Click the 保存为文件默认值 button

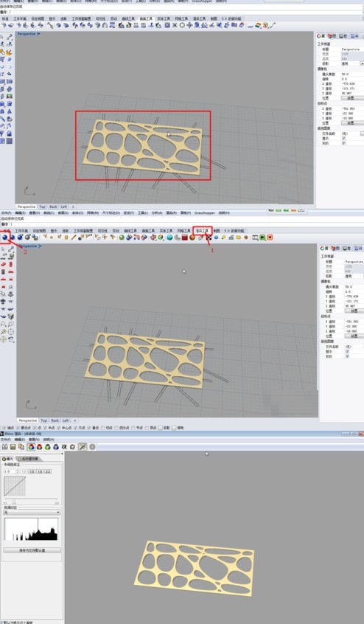click(x=32, y=550)
